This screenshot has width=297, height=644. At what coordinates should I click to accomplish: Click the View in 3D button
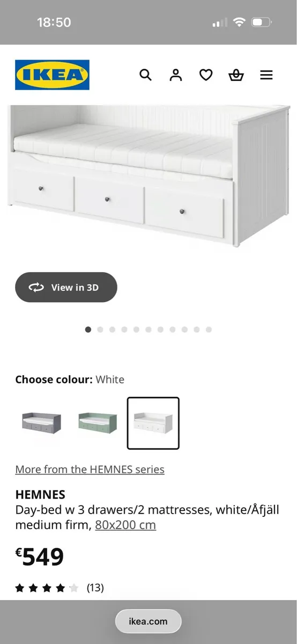pos(66,287)
